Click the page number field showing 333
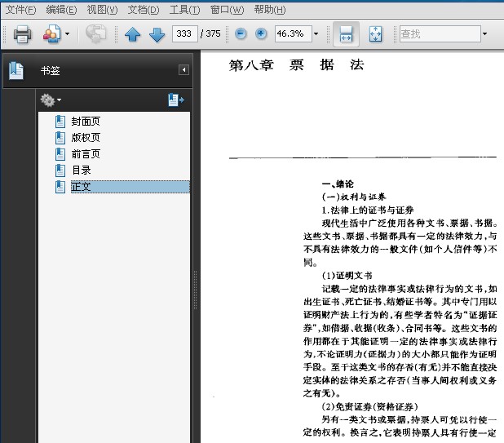Viewport: 504px width, 443px height. tap(184, 33)
